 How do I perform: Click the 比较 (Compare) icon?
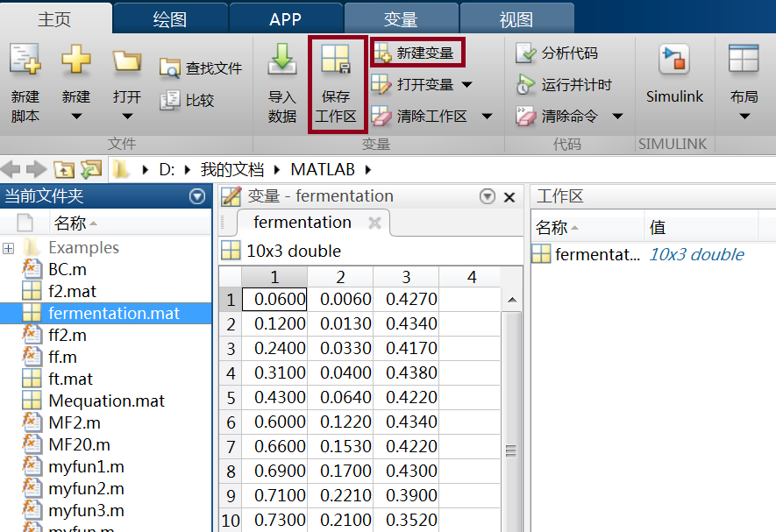[x=182, y=99]
